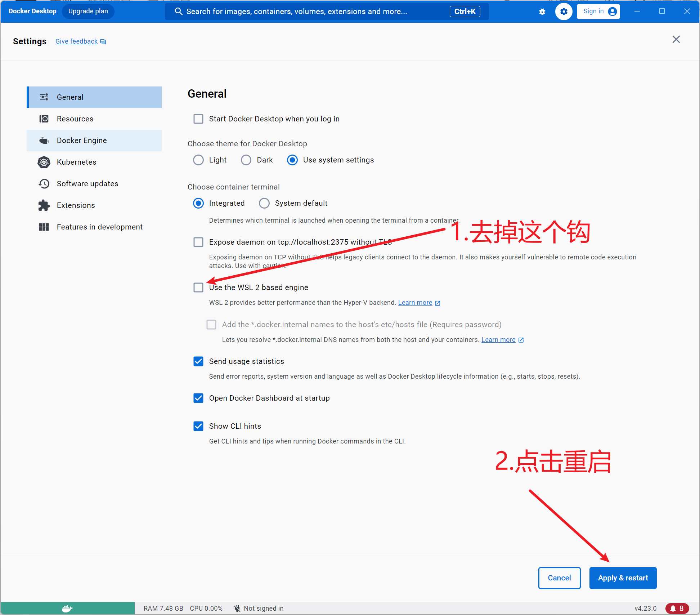Click the Software updates clock icon

coord(44,184)
